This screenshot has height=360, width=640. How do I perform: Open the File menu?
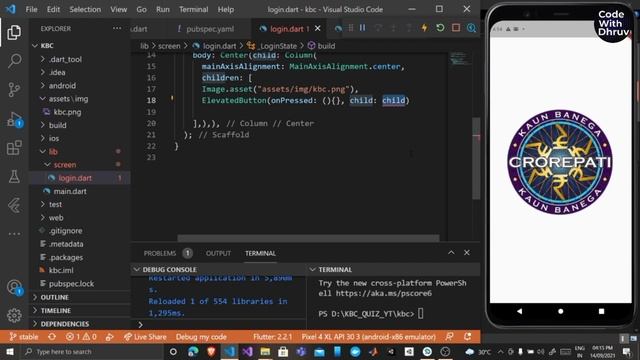pyautogui.click(x=31, y=9)
